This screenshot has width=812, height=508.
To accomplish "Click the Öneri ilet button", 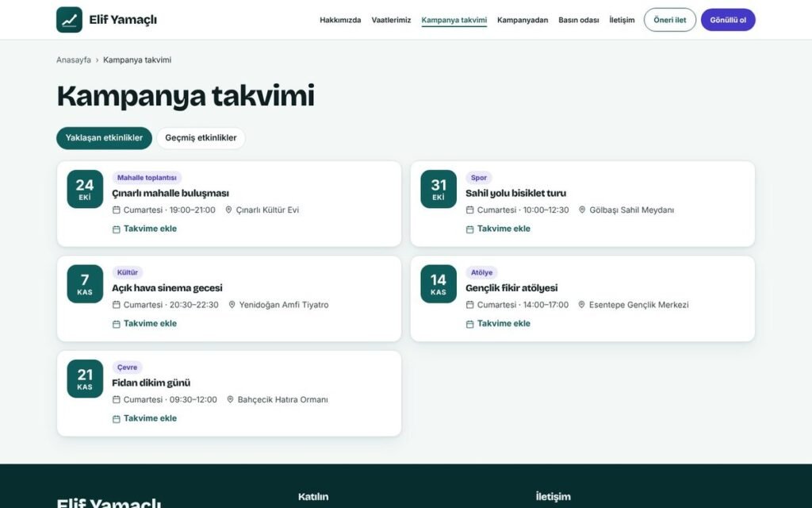I will pyautogui.click(x=670, y=20).
